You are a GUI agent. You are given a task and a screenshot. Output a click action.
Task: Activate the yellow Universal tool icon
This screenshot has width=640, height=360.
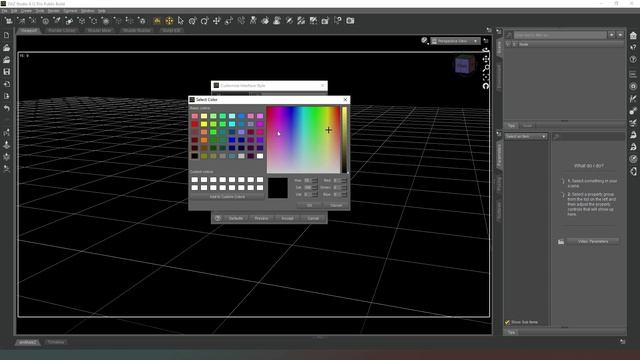tap(169, 20)
